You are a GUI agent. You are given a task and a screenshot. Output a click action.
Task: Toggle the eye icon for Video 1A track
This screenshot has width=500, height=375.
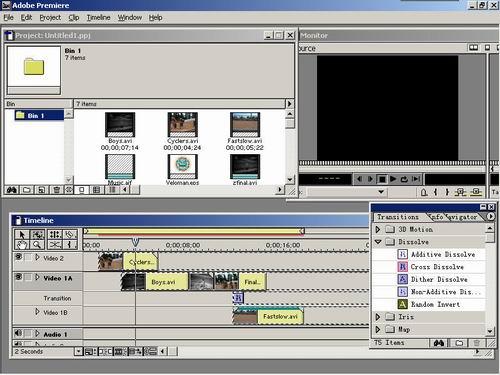[x=19, y=277]
